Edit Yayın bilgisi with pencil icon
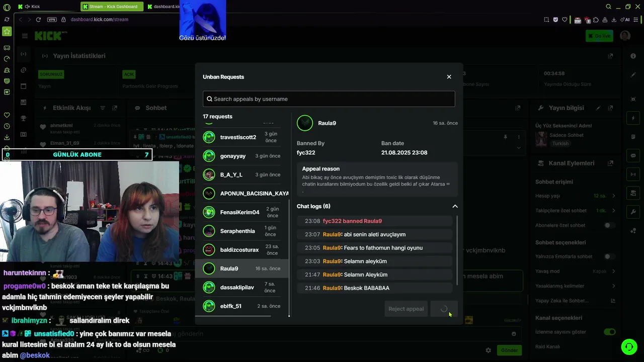This screenshot has height=362, width=644. (x=598, y=108)
